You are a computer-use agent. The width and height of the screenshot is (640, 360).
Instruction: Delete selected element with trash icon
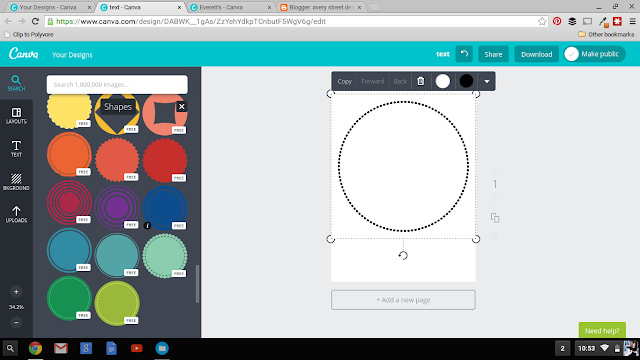click(420, 81)
